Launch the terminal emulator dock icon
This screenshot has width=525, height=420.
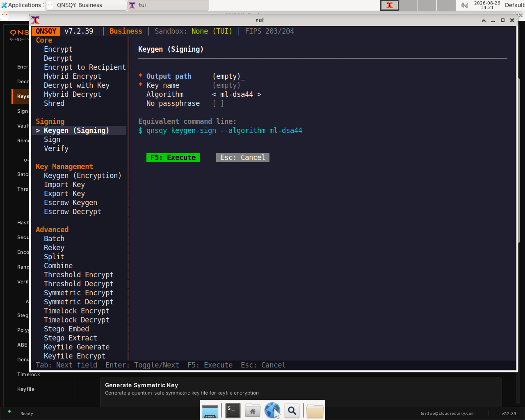[x=233, y=411]
